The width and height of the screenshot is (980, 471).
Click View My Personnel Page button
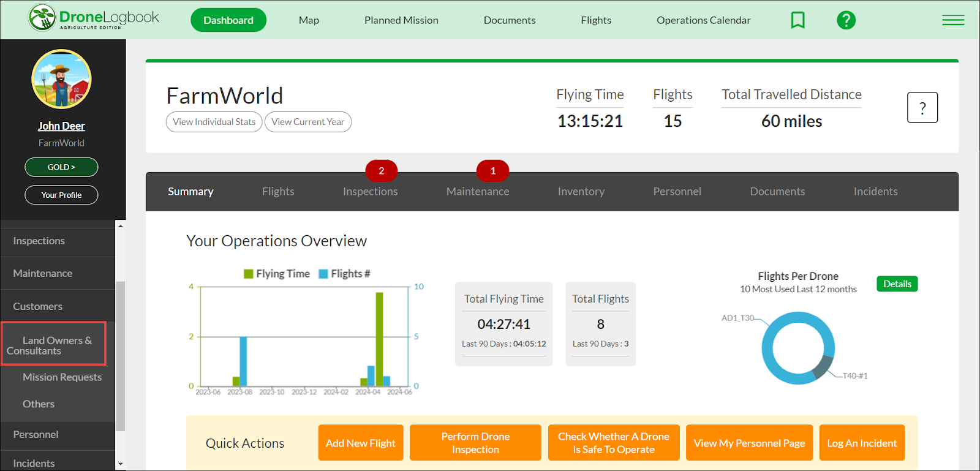coord(749,443)
